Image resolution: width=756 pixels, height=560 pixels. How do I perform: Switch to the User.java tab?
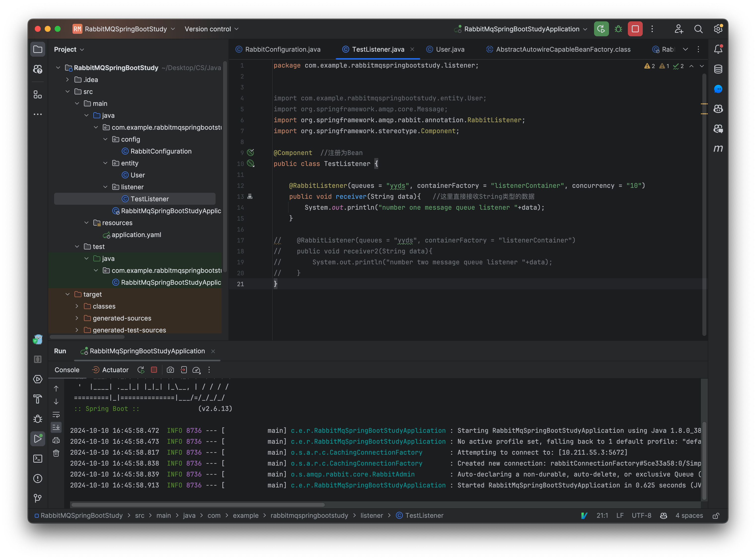tap(450, 49)
